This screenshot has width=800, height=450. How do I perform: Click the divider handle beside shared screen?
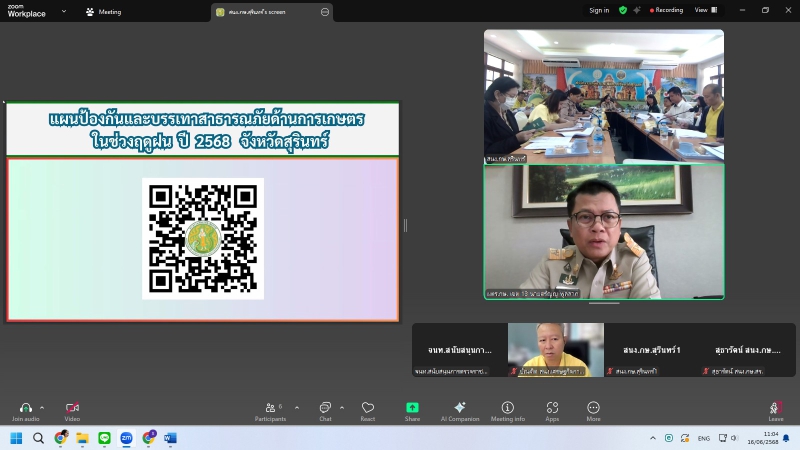tap(406, 225)
